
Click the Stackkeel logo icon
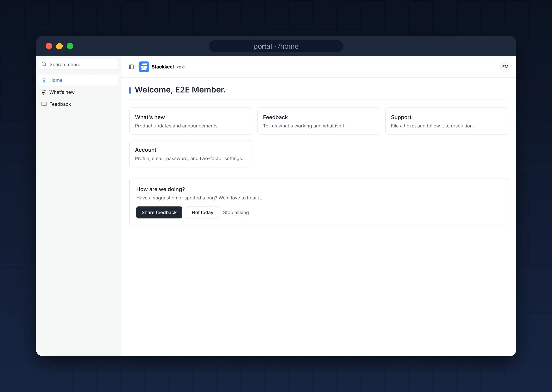tap(144, 67)
